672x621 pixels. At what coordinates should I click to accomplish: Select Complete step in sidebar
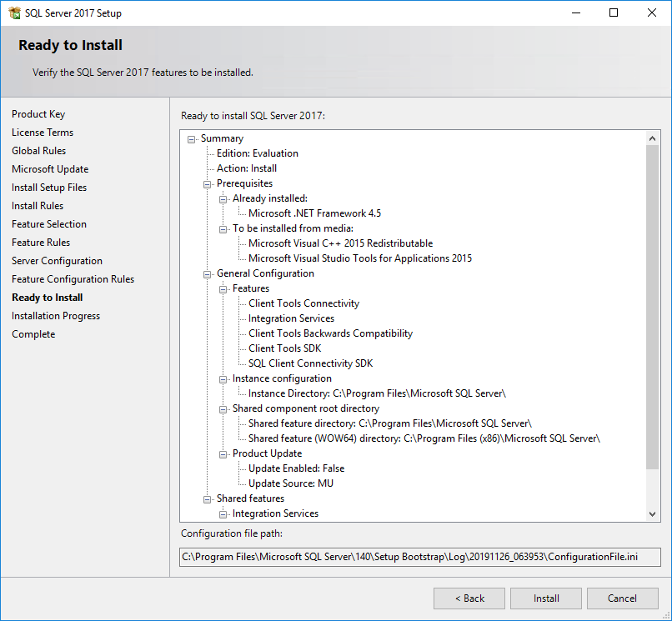33,334
